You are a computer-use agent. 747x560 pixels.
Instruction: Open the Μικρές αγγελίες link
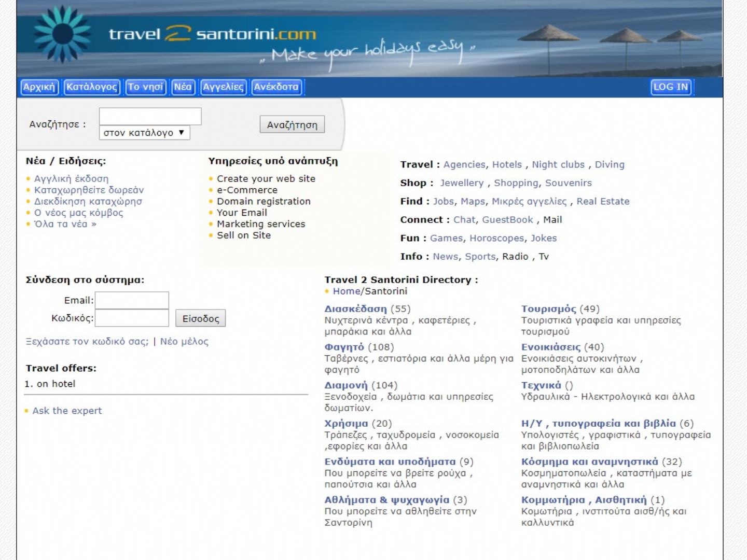point(529,202)
